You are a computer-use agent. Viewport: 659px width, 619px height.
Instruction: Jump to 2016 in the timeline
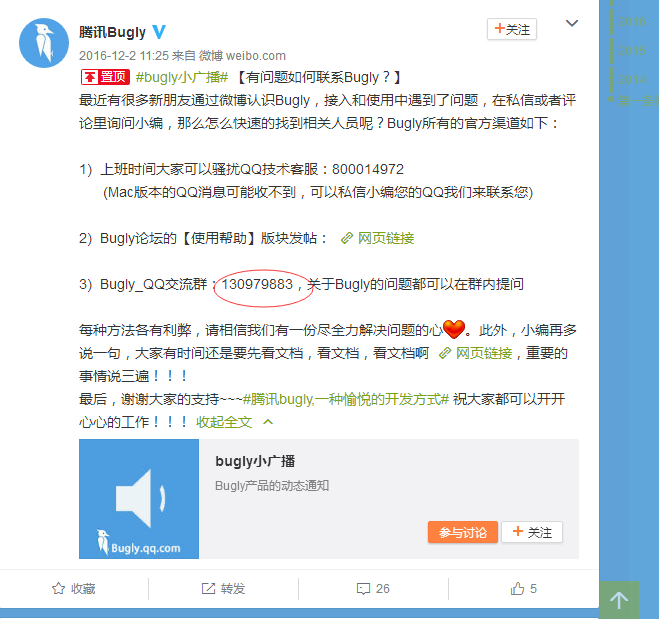pyautogui.click(x=632, y=21)
